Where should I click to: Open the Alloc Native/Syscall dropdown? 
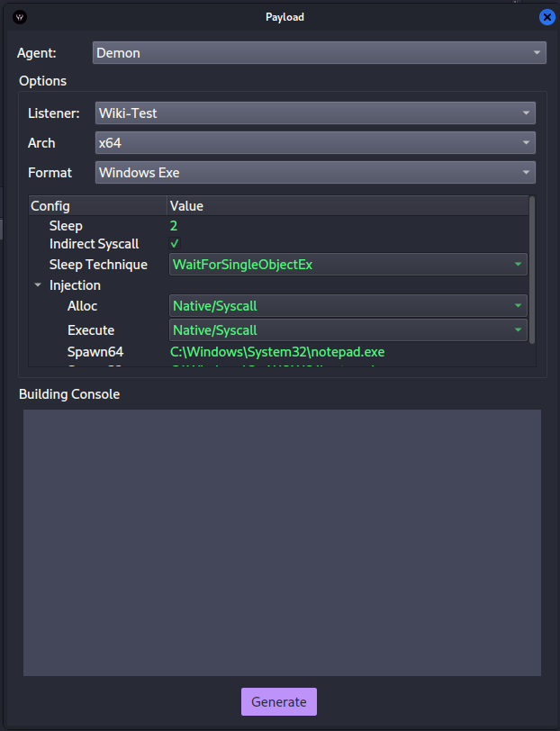click(x=348, y=306)
